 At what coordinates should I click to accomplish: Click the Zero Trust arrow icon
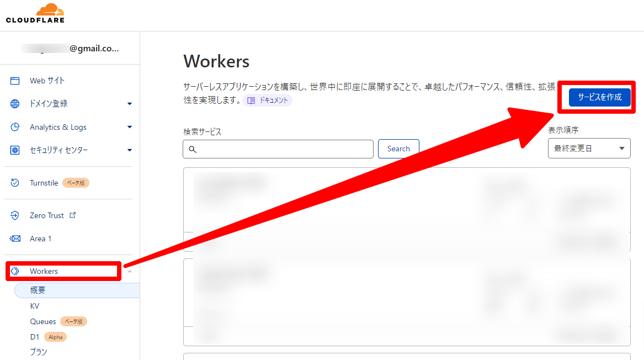click(15, 215)
